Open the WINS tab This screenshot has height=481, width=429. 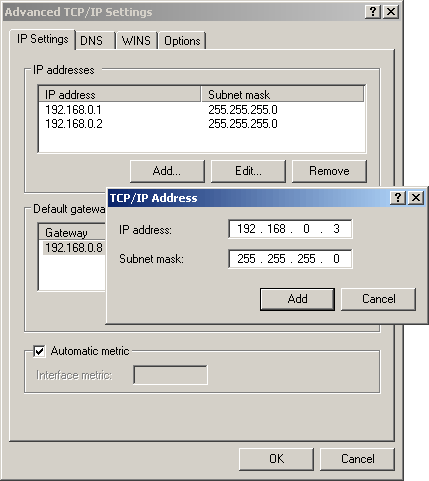[x=136, y=41]
